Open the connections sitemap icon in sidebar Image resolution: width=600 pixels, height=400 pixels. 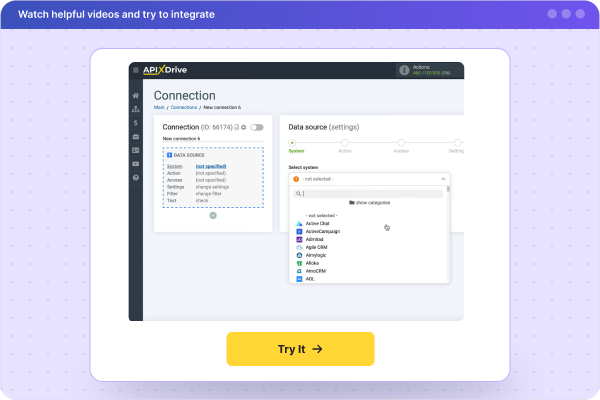coord(135,109)
